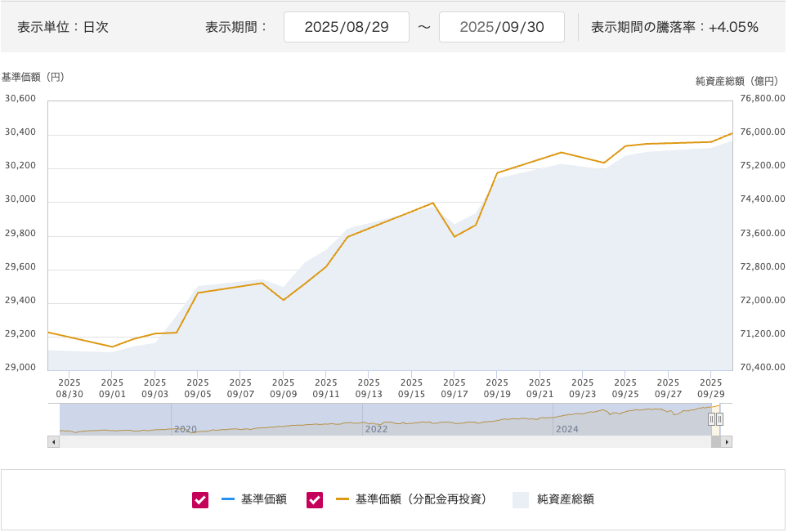Image resolution: width=788 pixels, height=532 pixels.
Task: Click the 2024 marker in the navigator
Action: click(566, 428)
